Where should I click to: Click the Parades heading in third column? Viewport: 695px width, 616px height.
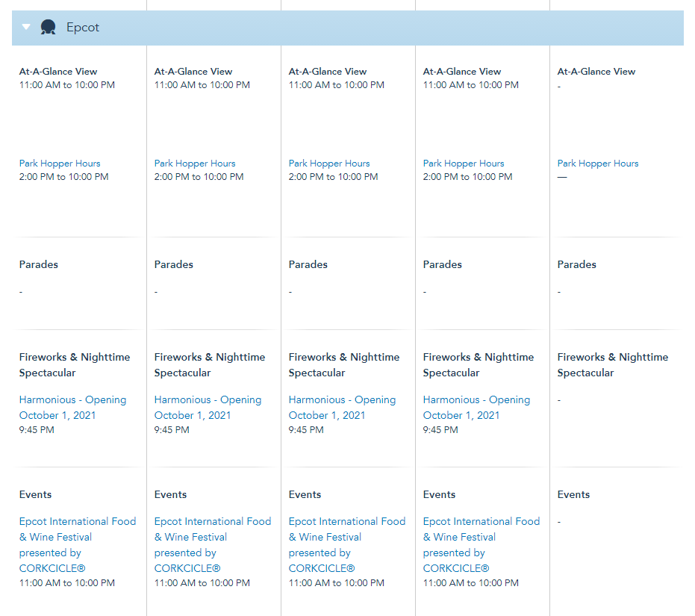308,264
